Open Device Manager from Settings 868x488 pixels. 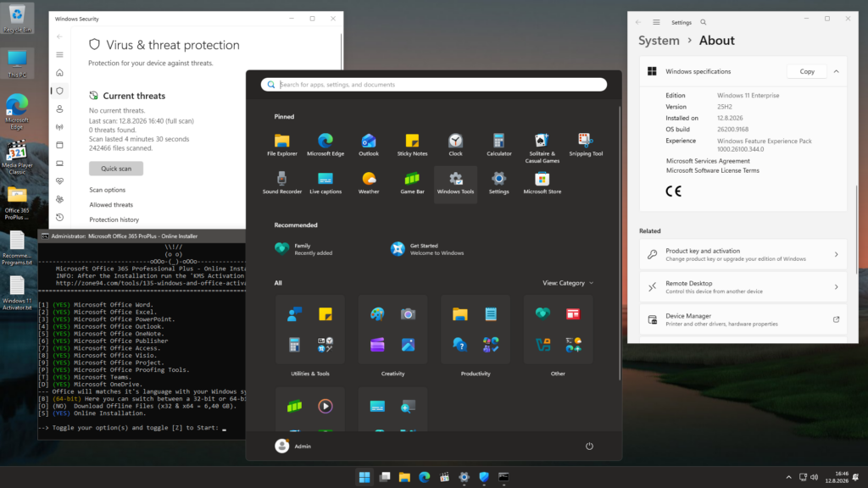(743, 319)
